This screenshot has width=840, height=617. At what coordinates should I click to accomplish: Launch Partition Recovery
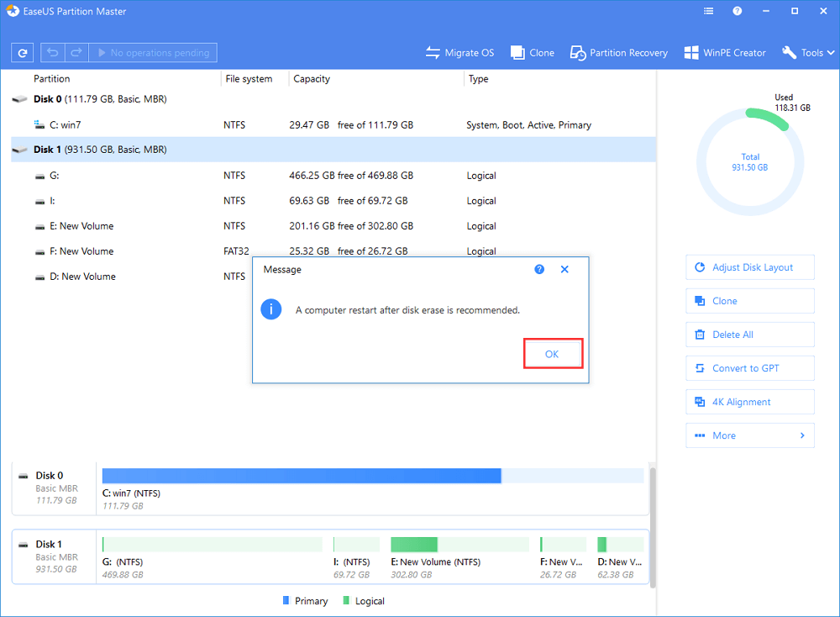619,52
